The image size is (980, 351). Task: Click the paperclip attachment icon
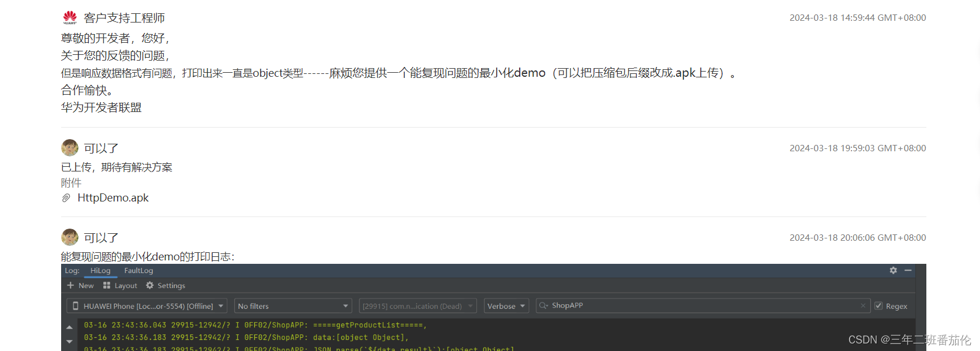point(66,198)
